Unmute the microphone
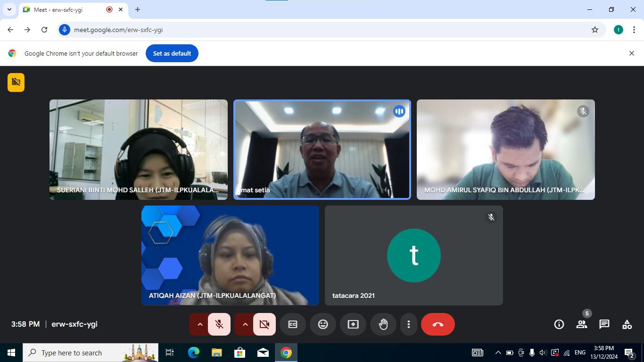Viewport: 644px width, 362px height. (219, 324)
